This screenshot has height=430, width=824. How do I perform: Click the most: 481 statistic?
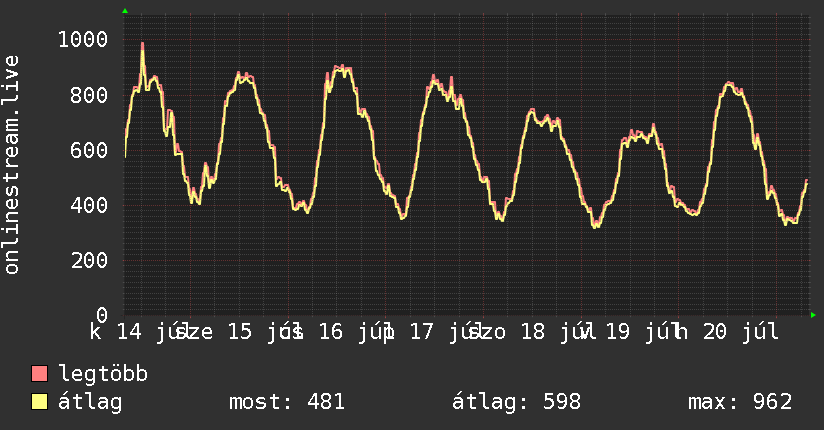click(287, 402)
